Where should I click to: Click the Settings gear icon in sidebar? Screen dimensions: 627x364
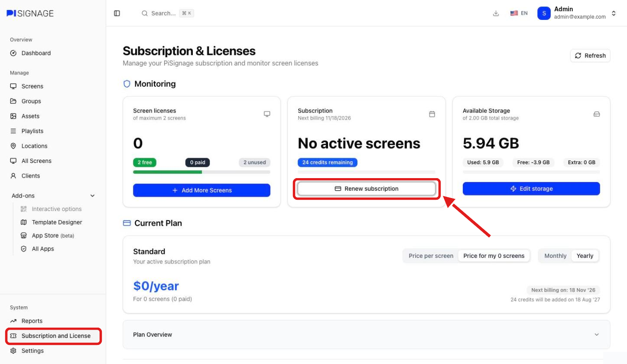[13, 351]
